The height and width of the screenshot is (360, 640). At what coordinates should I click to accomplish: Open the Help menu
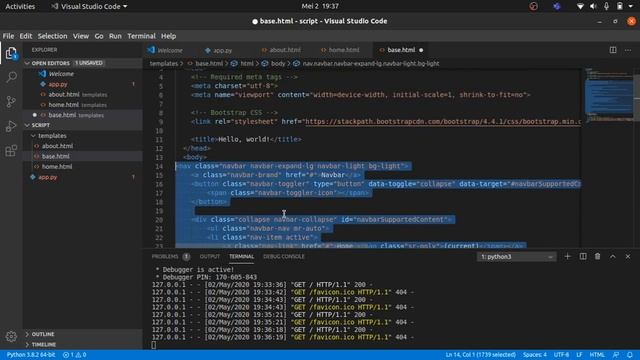[168, 36]
